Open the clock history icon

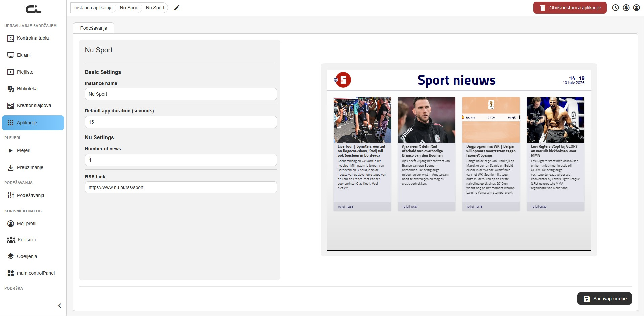pos(615,8)
